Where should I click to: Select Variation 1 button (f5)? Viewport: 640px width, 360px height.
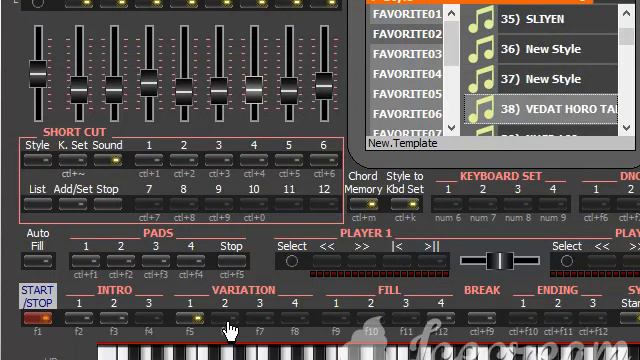(190, 318)
